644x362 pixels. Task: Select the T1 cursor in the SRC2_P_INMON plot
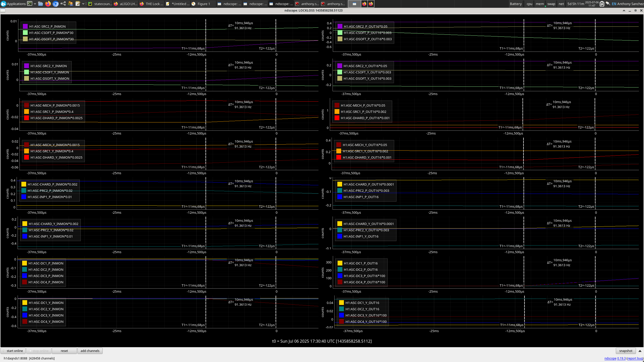pos(206,35)
